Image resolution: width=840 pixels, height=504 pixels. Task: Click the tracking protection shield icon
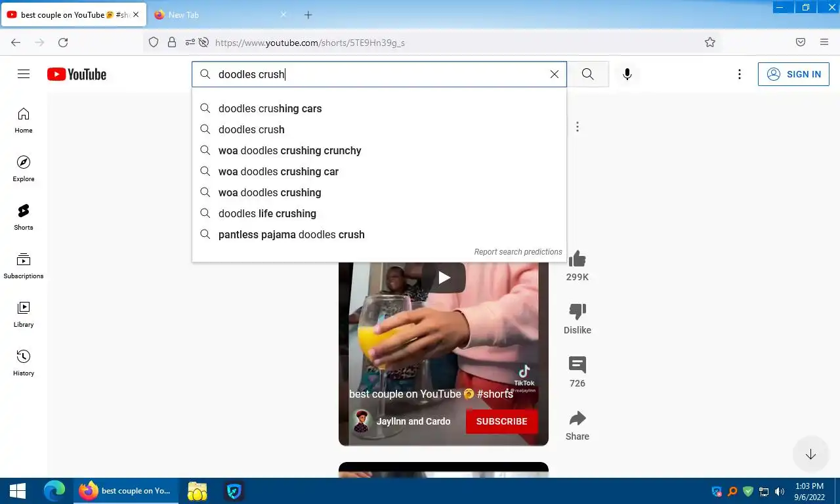[154, 42]
